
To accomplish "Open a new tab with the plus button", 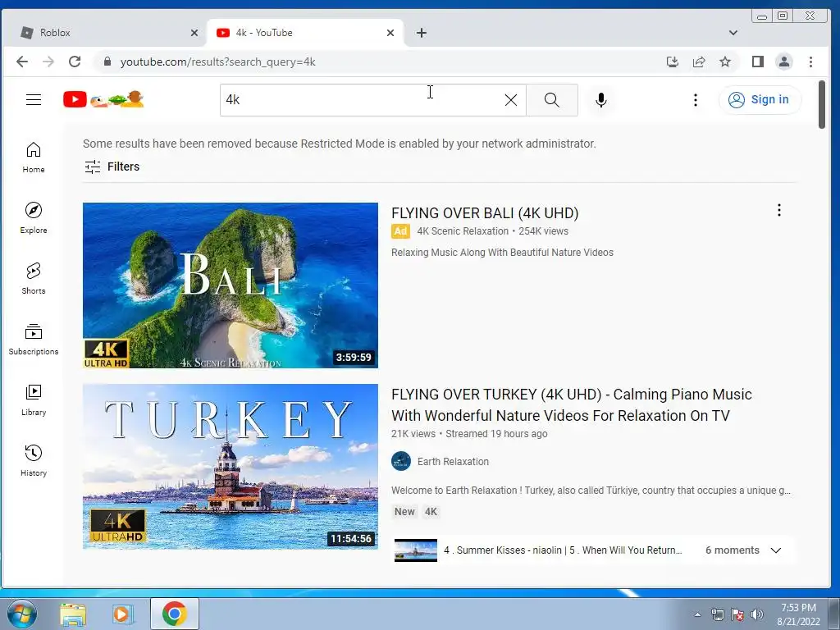I will [x=422, y=33].
